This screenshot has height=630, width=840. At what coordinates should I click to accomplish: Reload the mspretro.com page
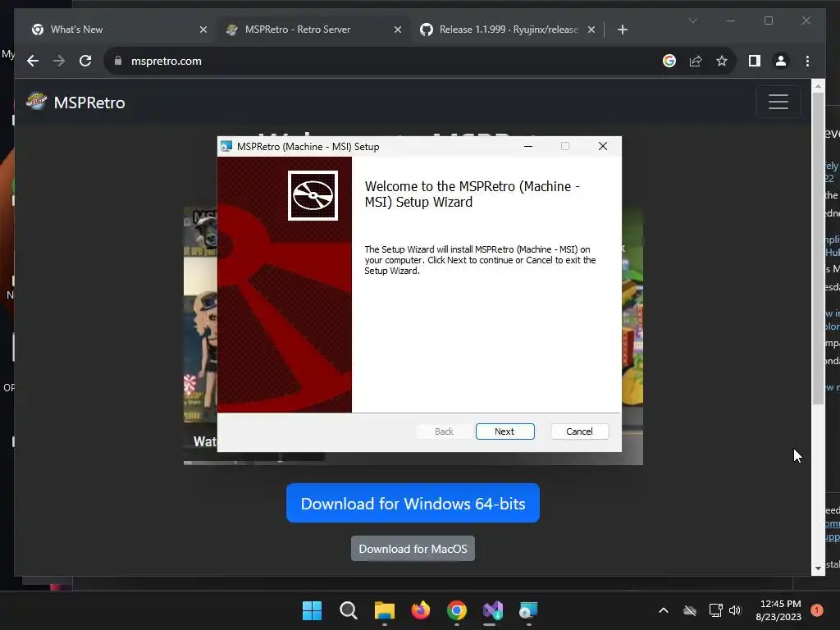[85, 61]
